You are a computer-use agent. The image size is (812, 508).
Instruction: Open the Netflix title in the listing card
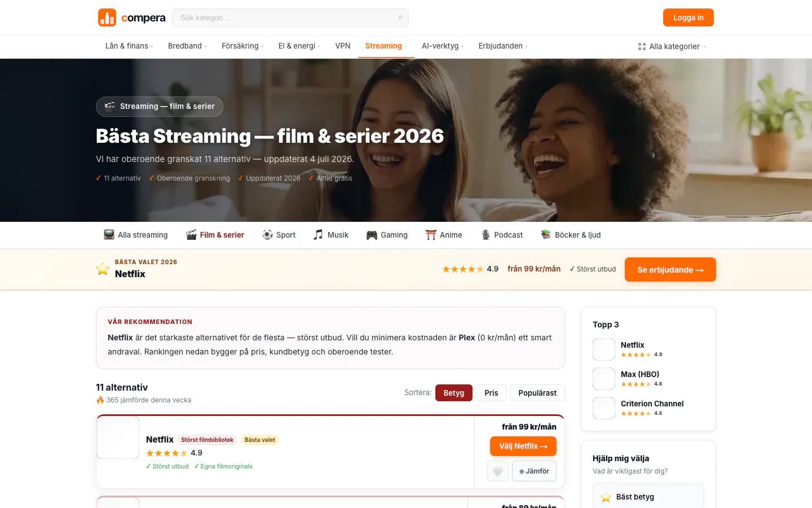pos(160,440)
